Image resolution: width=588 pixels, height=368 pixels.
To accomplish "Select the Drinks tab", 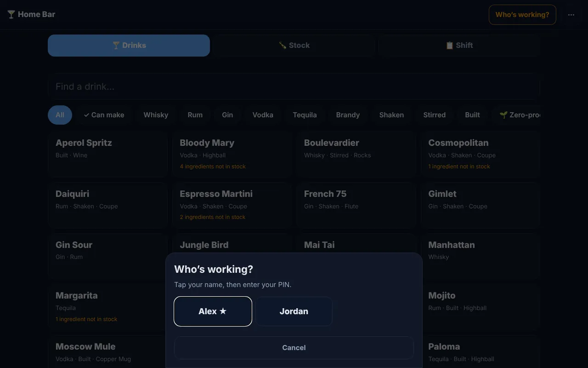I will 129,46.
